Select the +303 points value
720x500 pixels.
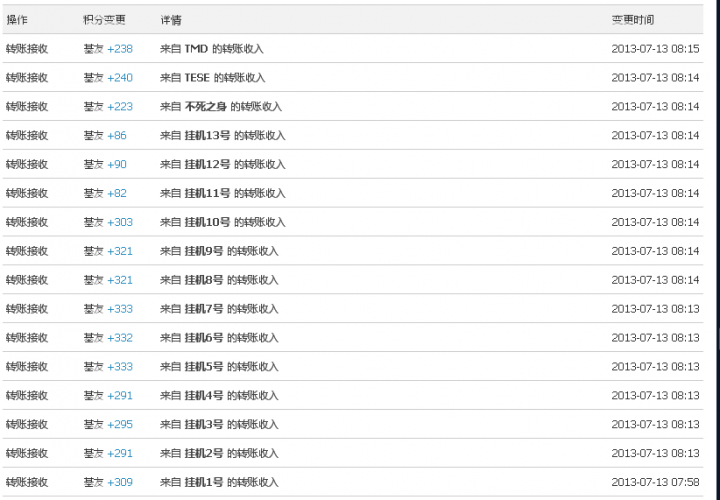click(x=120, y=222)
